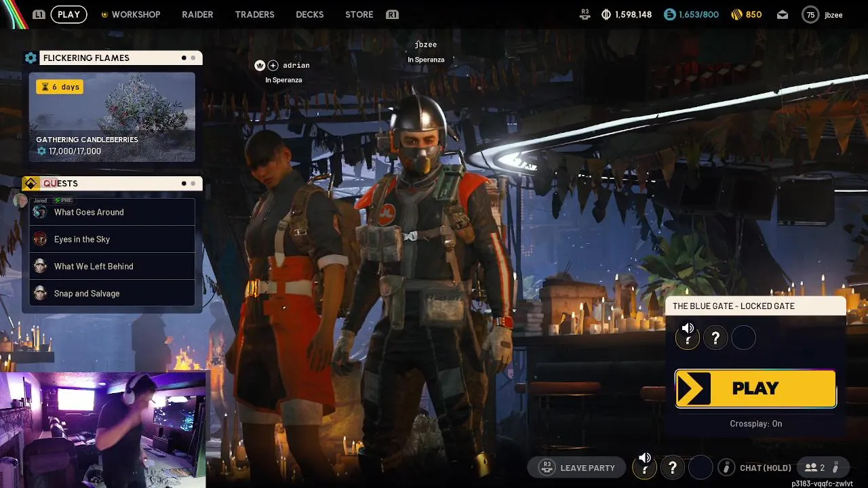Click the jbzee profile name in top bar

pyautogui.click(x=833, y=15)
